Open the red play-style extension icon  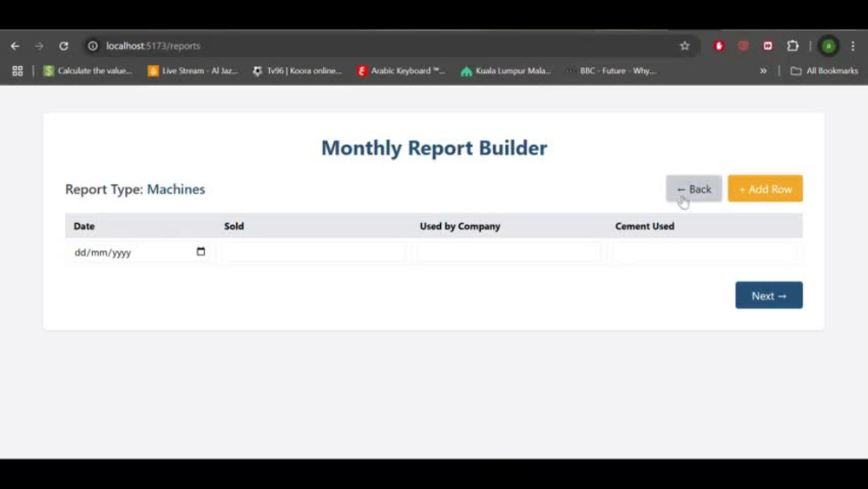[x=768, y=46]
